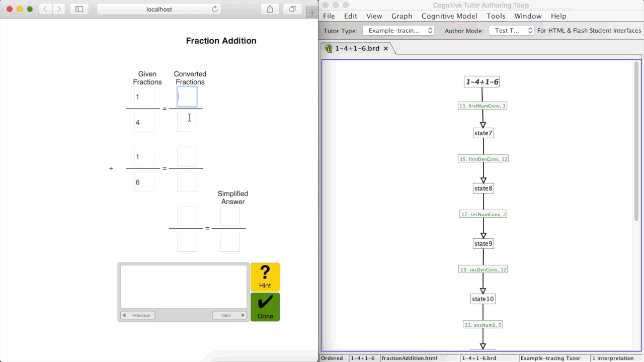Click the Next hint button
Screen dimensions: 644x362
229,315
